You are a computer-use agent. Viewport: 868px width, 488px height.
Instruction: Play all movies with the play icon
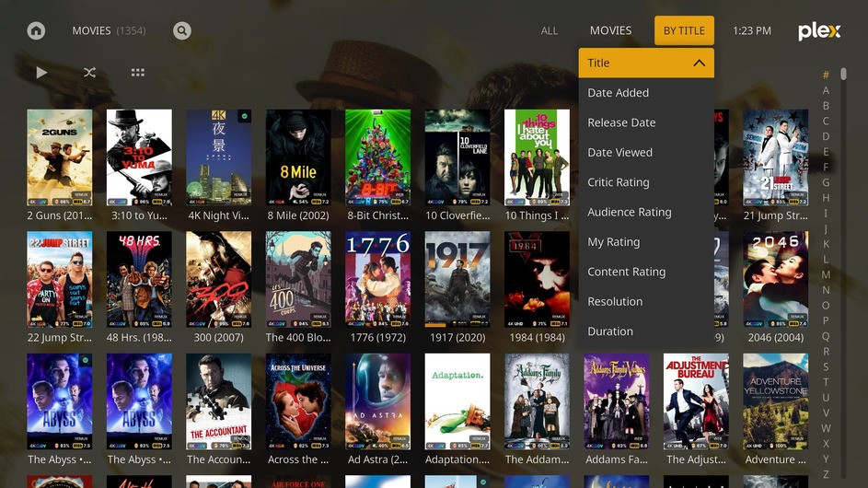[41, 73]
